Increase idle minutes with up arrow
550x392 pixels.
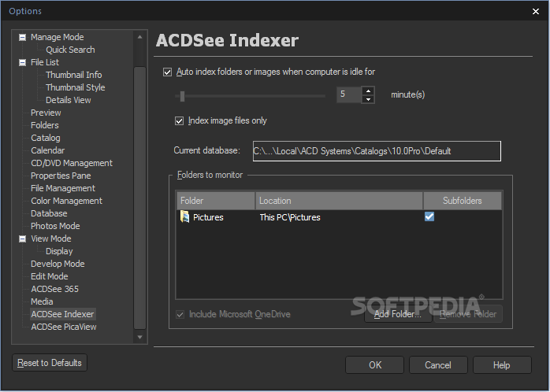[368, 91]
